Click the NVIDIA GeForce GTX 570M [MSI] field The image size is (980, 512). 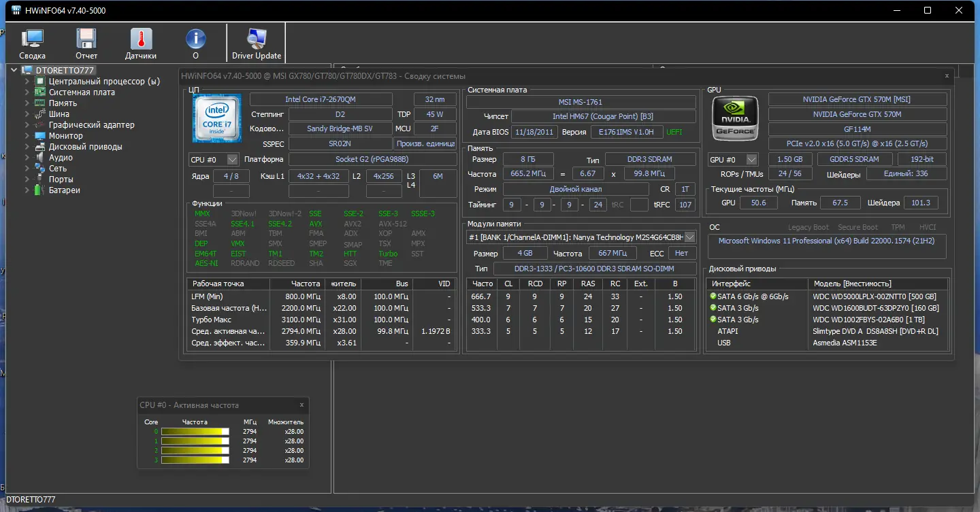857,99
